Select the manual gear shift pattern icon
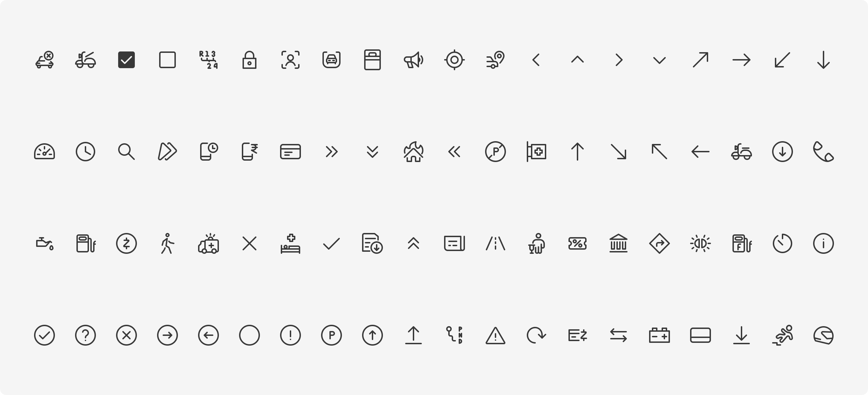This screenshot has width=868, height=395. (208, 60)
